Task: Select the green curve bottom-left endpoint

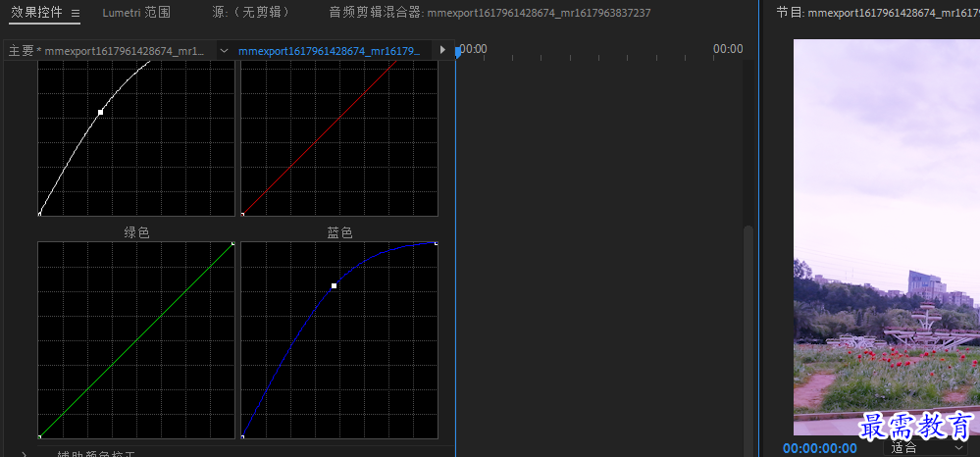Action: (39, 436)
